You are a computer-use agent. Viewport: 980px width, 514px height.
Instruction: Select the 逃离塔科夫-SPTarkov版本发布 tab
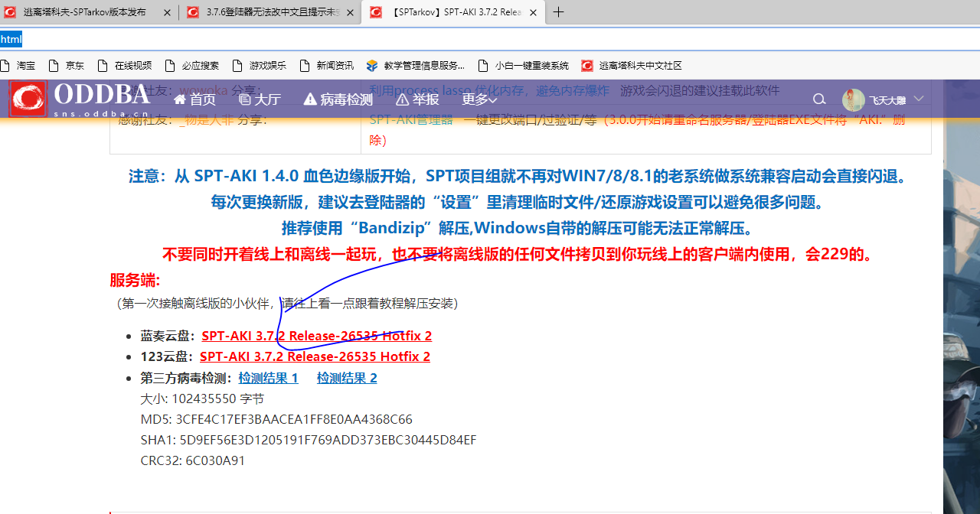coord(84,12)
